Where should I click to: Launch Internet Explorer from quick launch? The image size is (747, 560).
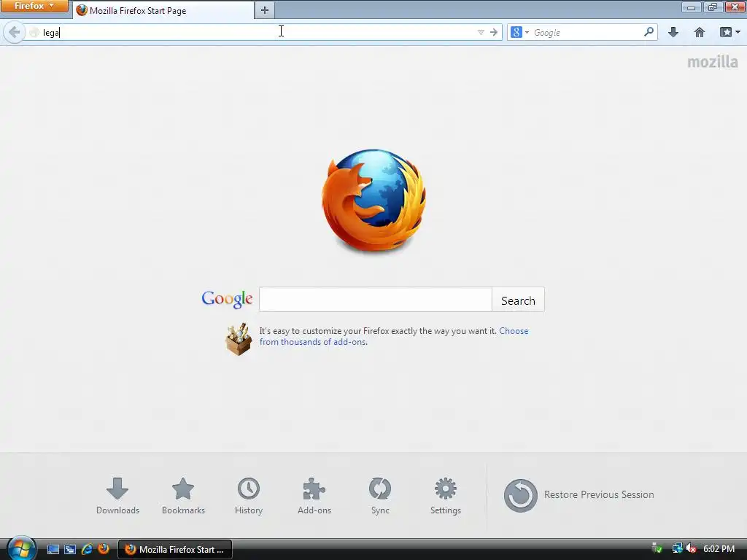pyautogui.click(x=87, y=550)
